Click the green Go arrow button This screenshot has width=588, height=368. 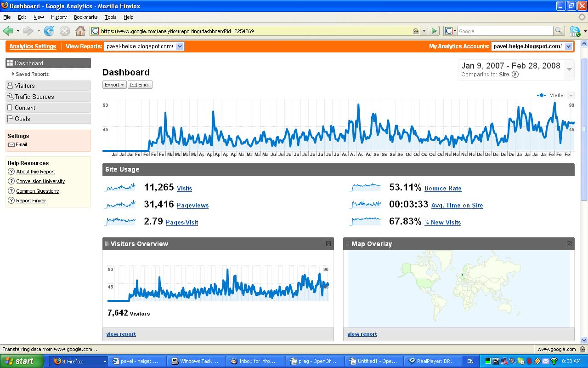434,31
